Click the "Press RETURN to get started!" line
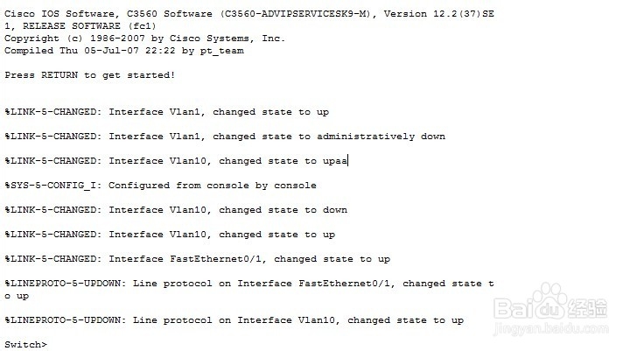 point(90,75)
